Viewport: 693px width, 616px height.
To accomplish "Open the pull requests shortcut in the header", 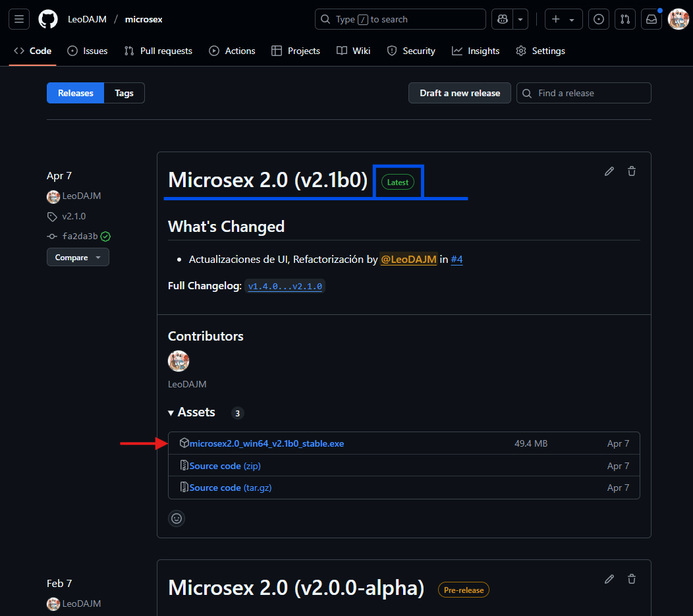I will point(625,19).
